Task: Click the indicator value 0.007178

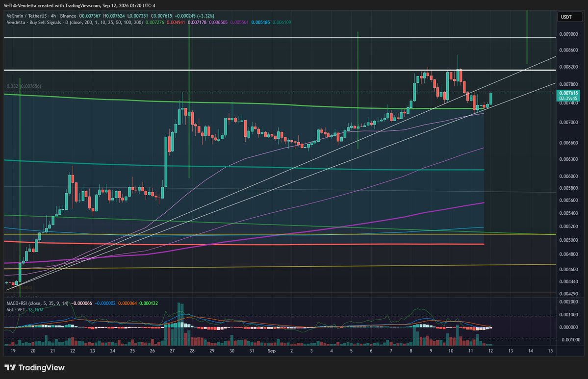Action: pyautogui.click(x=197, y=23)
